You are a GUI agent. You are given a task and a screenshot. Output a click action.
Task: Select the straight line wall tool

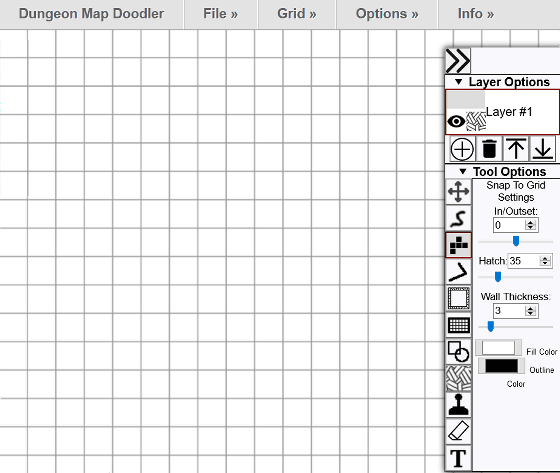pos(459,272)
